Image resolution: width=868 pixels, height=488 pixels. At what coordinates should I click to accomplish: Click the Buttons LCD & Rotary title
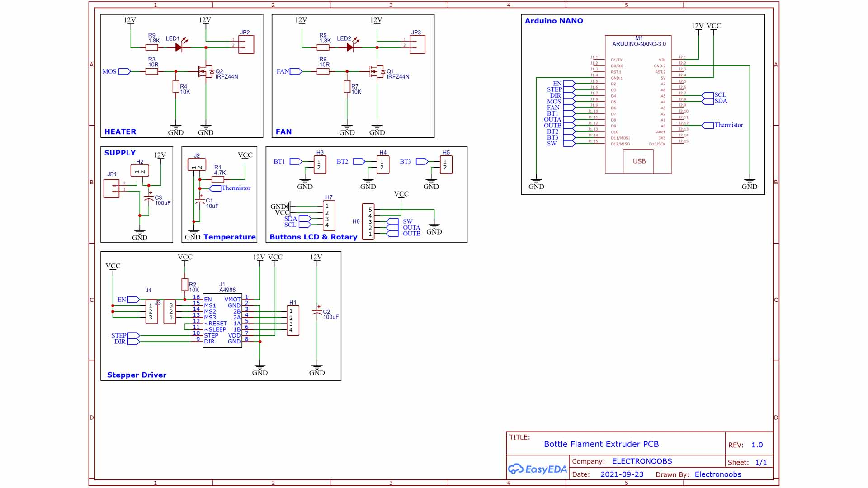313,237
